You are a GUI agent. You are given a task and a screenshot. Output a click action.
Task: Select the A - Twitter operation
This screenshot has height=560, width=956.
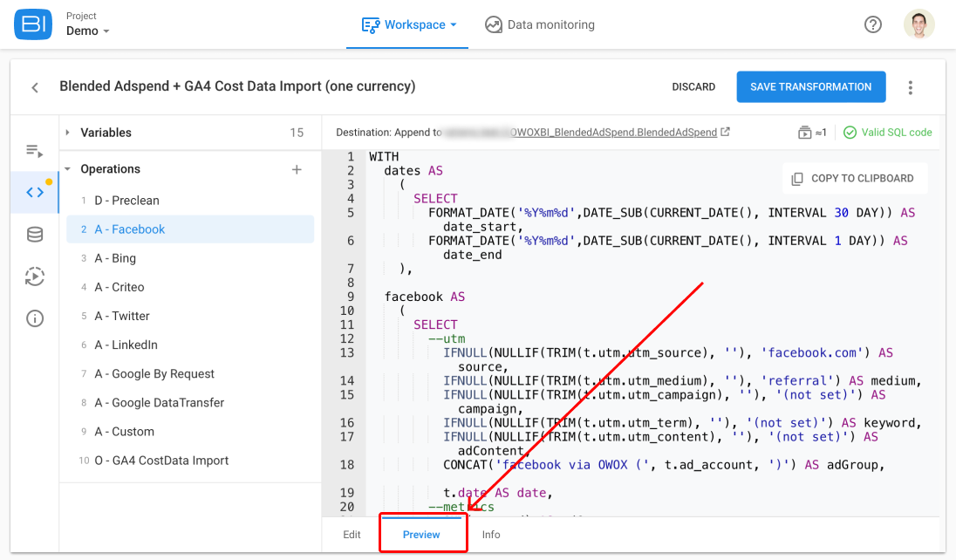point(190,316)
